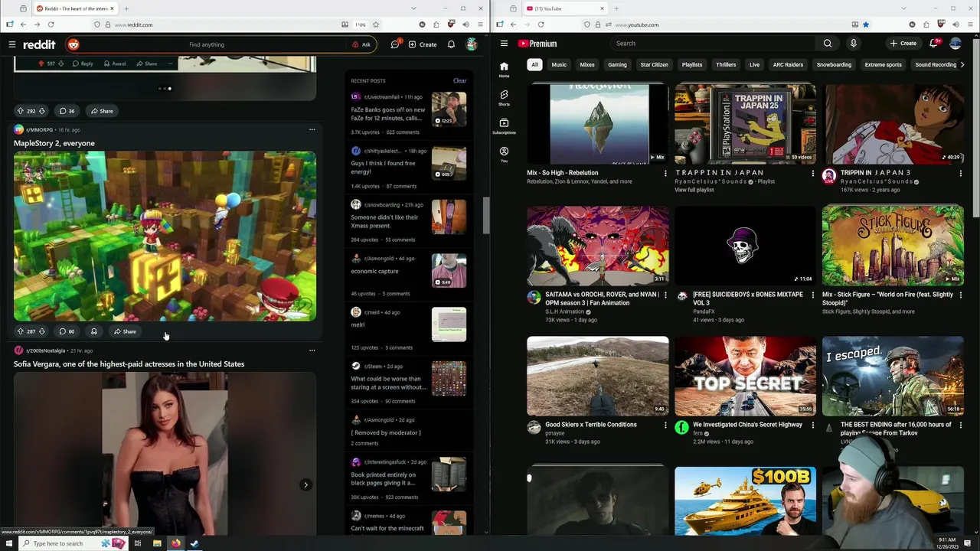
Task: Open recent post FaZe Banks goes off
Action: point(388,114)
